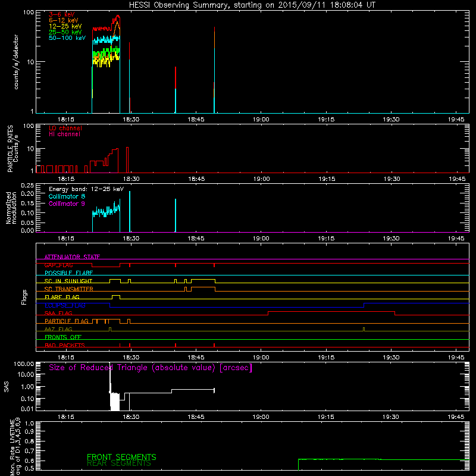Screen dimensions: 476x476
Task: Click the '0.25' tick on the modulation axis
Action: 27,185
